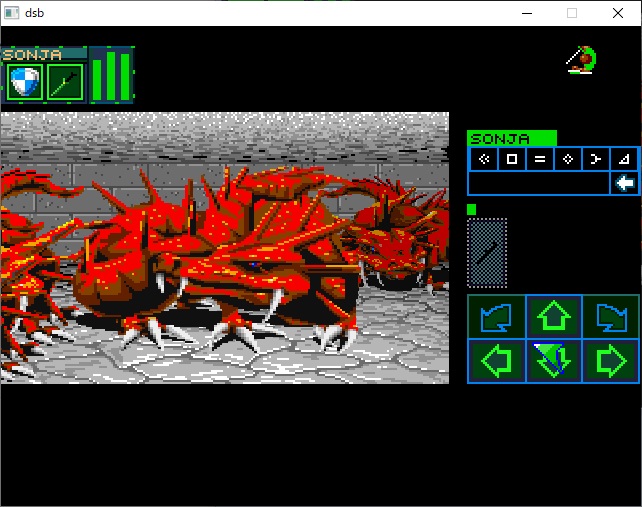Click Sonja's weapon hand slot
This screenshot has height=507, width=642.
point(65,82)
